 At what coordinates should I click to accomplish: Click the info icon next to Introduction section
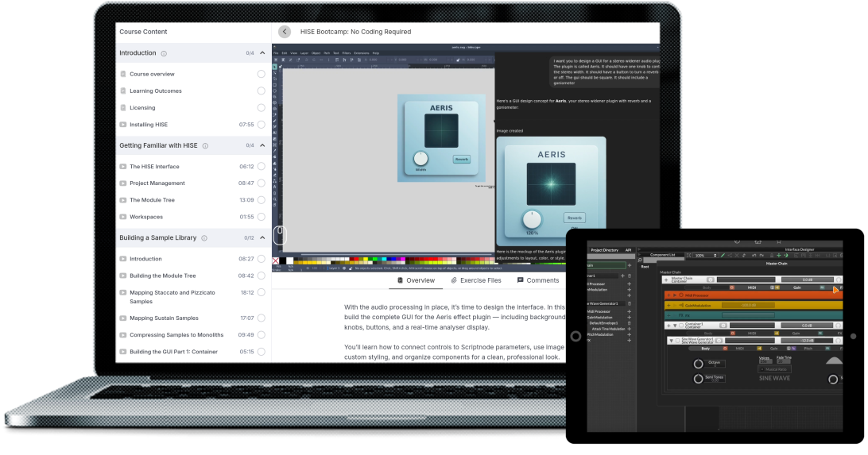click(164, 53)
